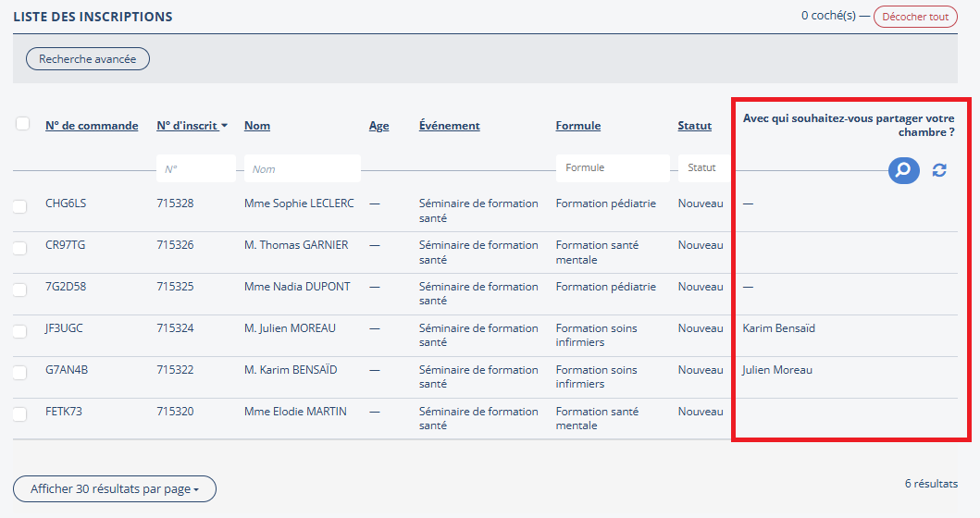980x518 pixels.
Task: Click the blue magnifier search icon
Action: [x=903, y=170]
